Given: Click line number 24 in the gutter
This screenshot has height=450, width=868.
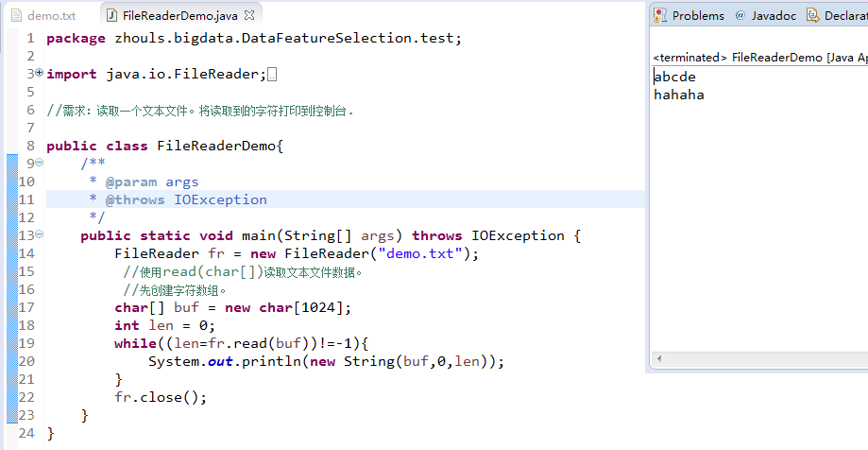Looking at the screenshot, I should (26, 433).
